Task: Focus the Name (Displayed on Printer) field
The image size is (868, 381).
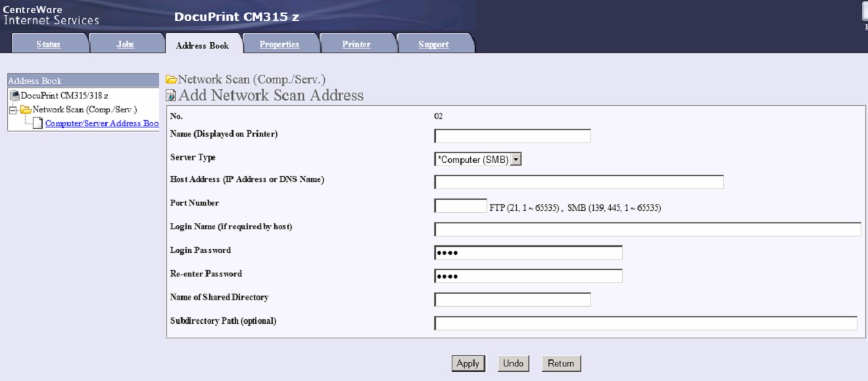Action: 512,136
